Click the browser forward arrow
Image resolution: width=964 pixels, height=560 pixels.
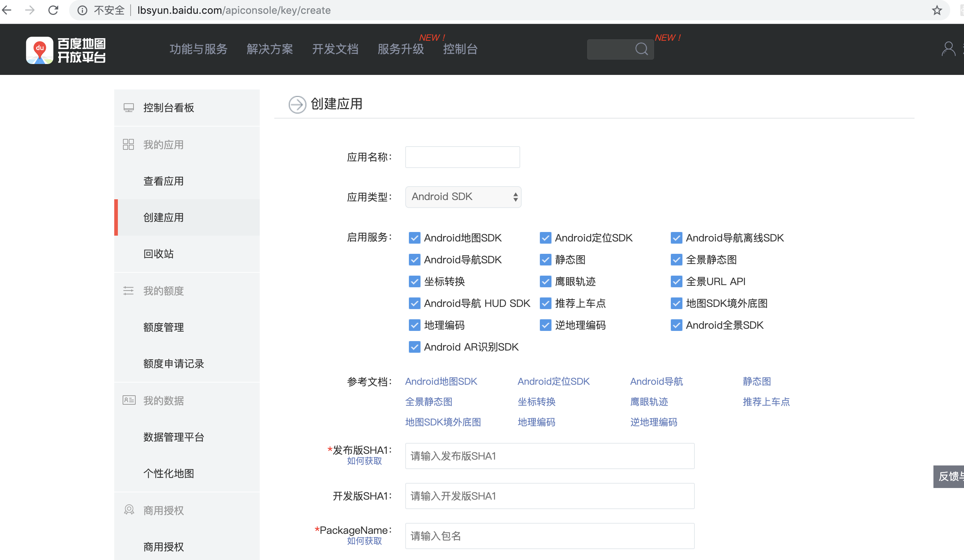pos(30,10)
